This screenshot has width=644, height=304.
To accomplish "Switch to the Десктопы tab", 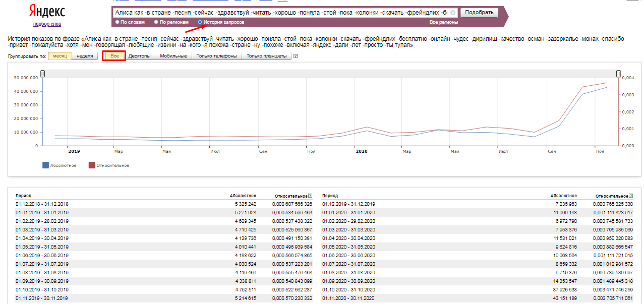I will pos(139,56).
